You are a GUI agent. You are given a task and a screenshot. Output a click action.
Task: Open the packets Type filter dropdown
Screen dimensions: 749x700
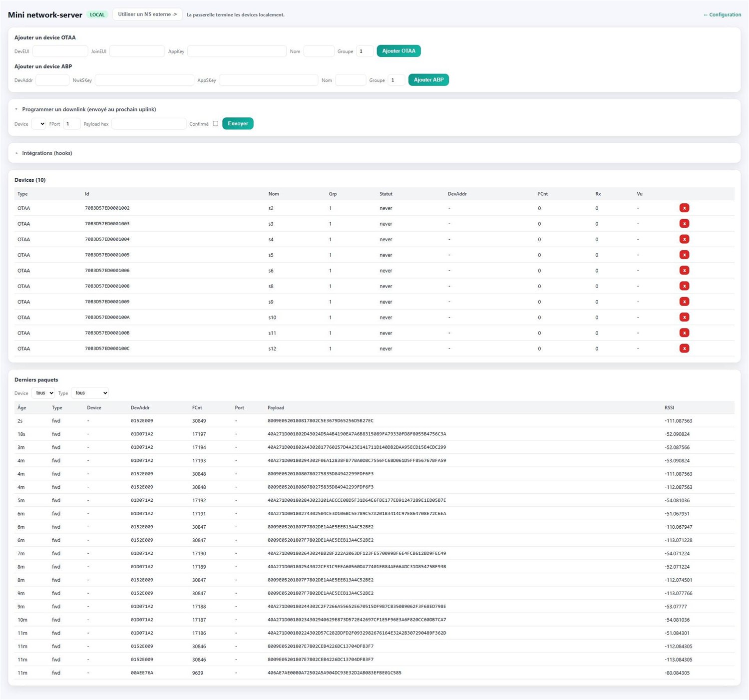click(x=90, y=393)
